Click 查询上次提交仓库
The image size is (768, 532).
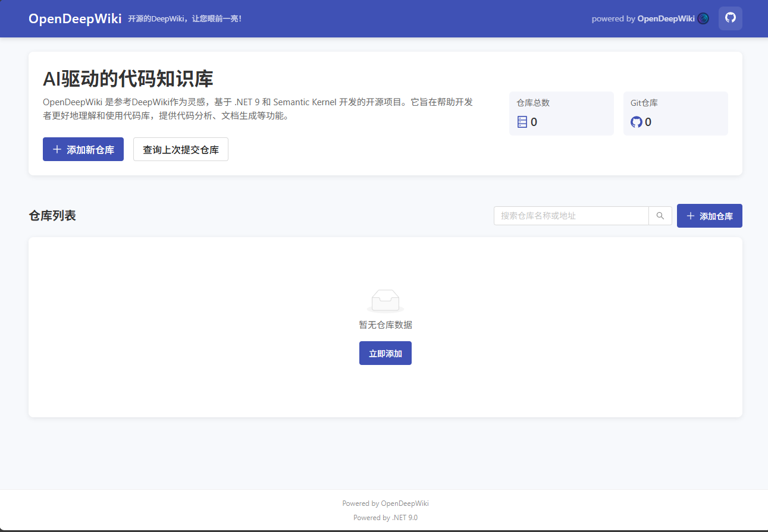point(180,149)
